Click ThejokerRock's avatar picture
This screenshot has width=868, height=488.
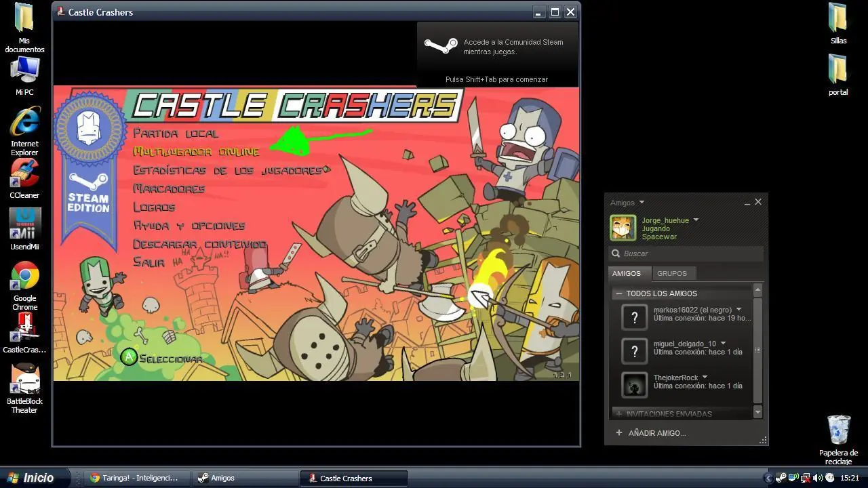coord(634,384)
